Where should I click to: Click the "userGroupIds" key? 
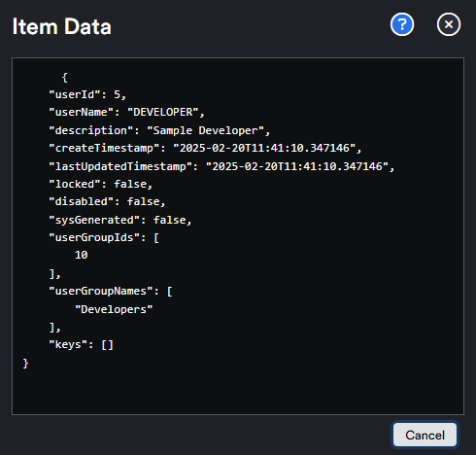[94, 237]
